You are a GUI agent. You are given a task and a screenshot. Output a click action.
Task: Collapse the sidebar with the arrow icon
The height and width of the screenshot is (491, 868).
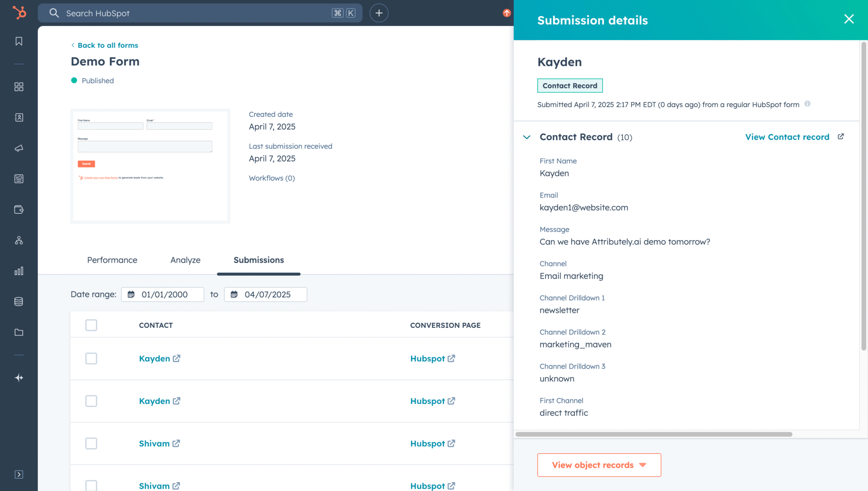pos(18,474)
